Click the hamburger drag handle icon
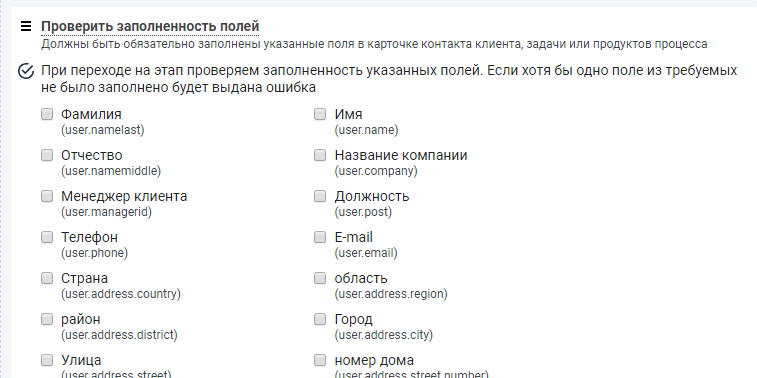The height and width of the screenshot is (378, 757). pos(26,26)
